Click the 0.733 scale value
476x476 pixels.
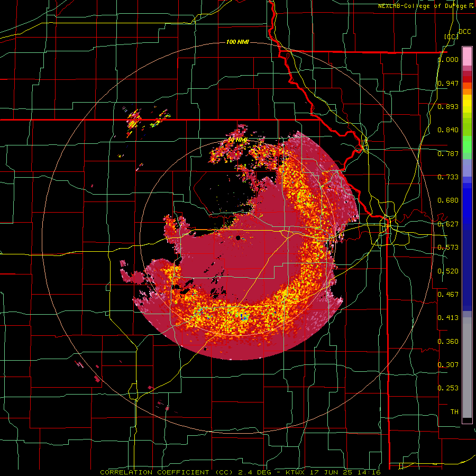448,177
